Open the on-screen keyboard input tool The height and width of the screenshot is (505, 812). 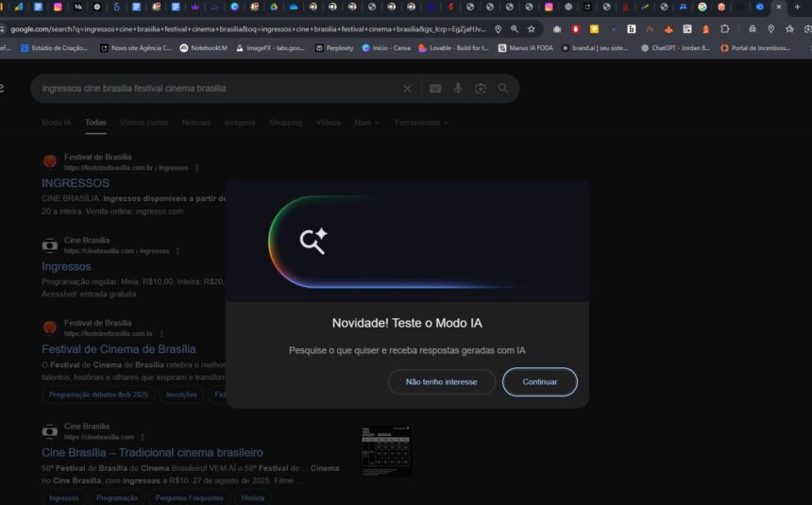pyautogui.click(x=435, y=89)
